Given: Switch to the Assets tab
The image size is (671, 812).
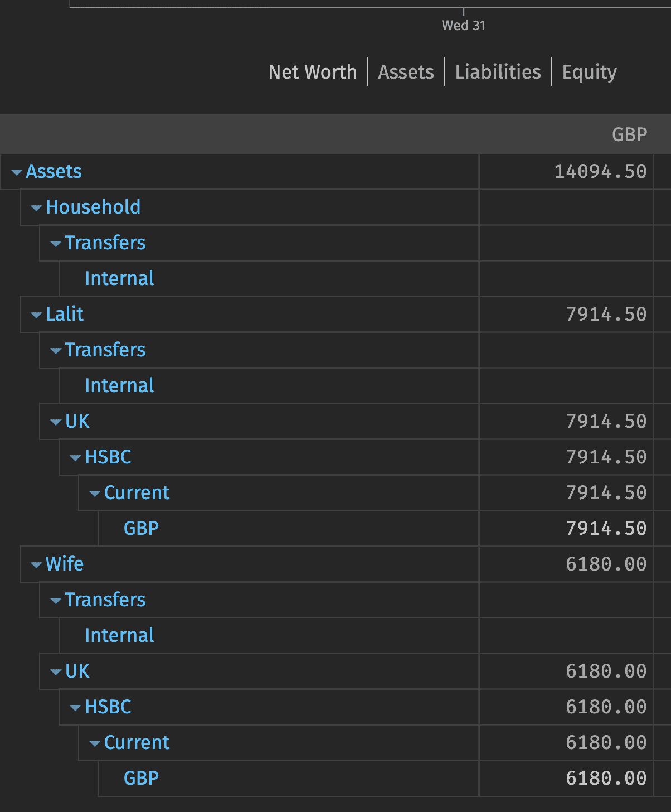Looking at the screenshot, I should 406,72.
